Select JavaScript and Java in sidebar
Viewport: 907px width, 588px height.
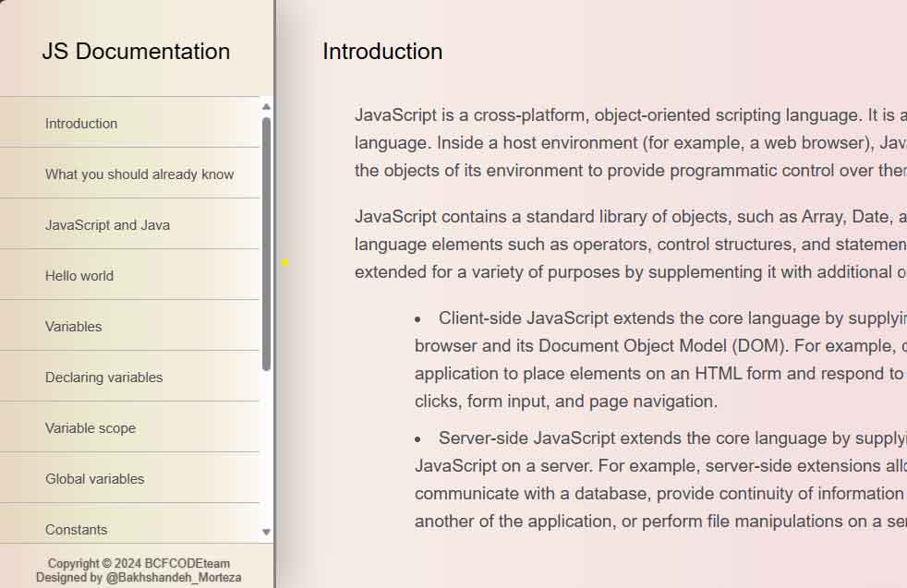pos(107,225)
